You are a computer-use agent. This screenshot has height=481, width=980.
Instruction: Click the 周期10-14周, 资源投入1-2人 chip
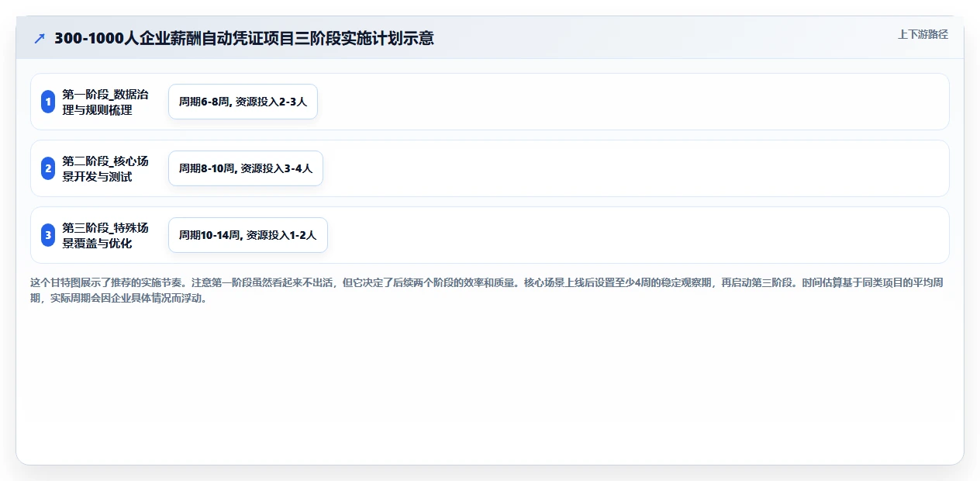pos(248,235)
